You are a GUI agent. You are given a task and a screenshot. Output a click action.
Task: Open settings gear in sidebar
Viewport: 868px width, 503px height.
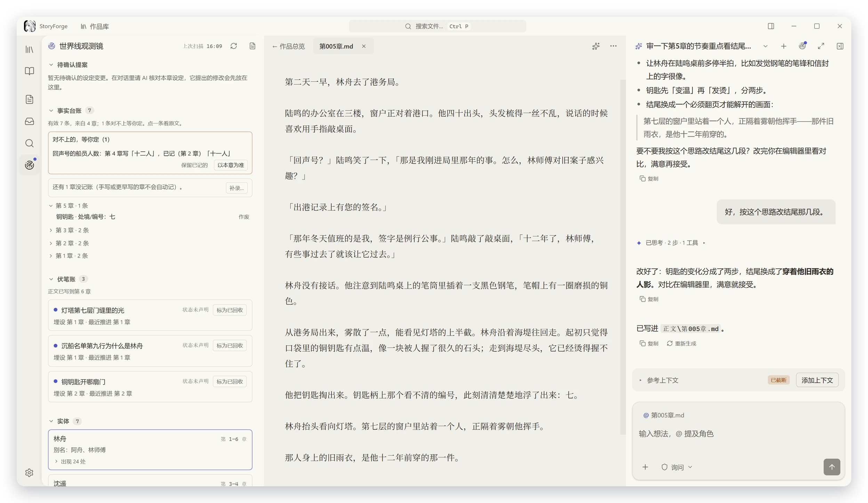[x=30, y=472]
